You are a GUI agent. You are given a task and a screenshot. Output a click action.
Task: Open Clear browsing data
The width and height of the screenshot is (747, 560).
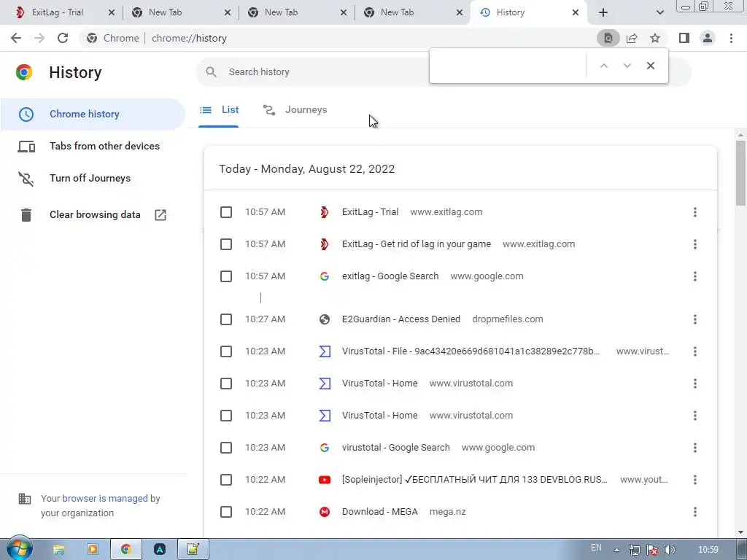coord(93,215)
